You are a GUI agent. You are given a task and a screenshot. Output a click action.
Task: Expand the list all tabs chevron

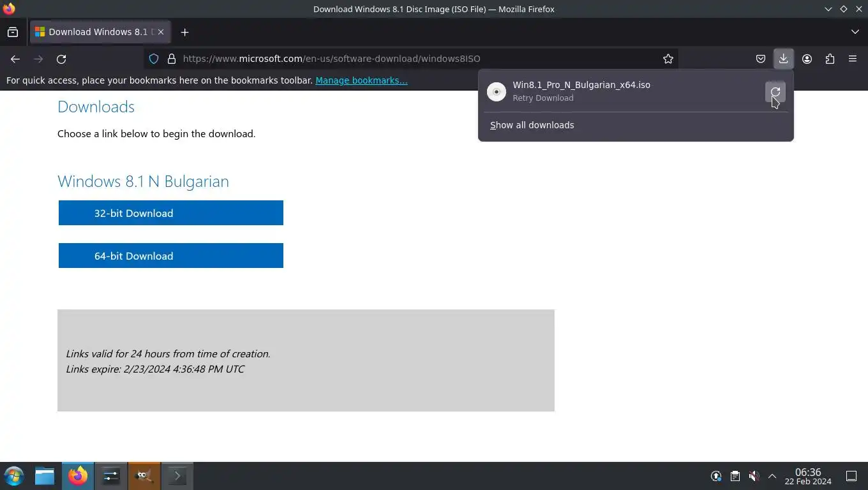pos(855,32)
